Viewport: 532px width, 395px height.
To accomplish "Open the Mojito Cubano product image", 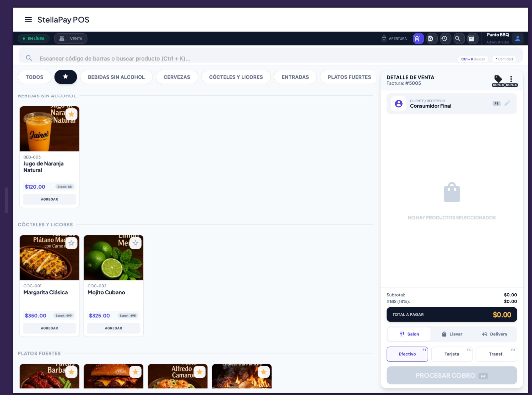I will tap(113, 258).
